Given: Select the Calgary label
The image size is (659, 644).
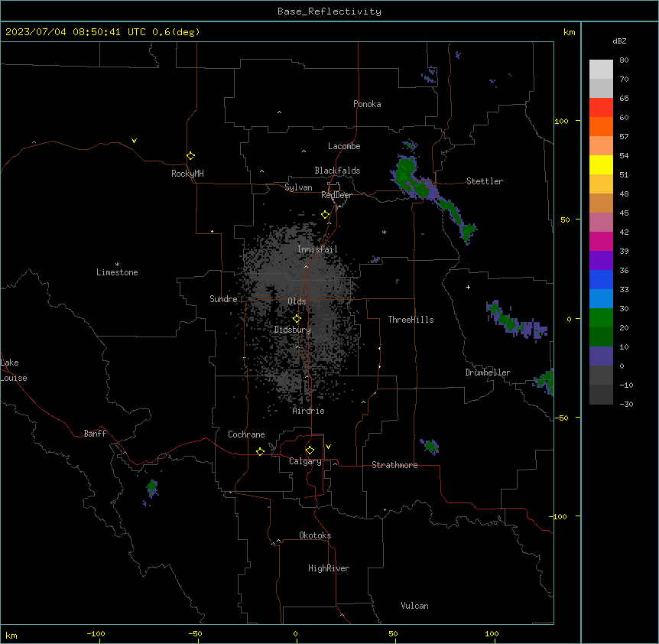Looking at the screenshot, I should (306, 461).
